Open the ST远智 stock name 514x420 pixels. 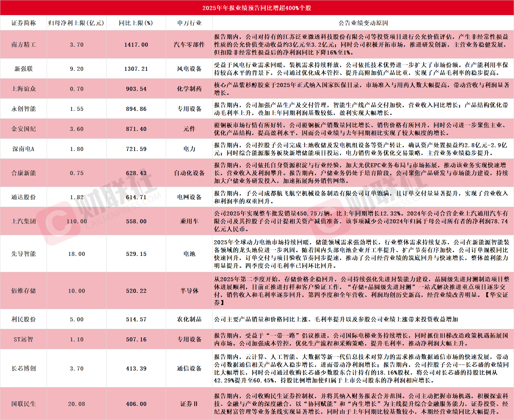(24, 339)
